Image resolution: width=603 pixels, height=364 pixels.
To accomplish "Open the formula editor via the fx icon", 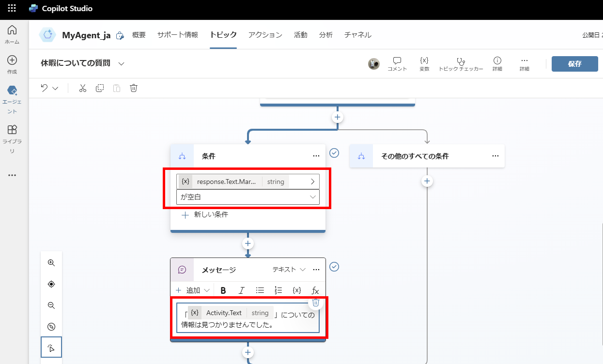I will point(315,290).
